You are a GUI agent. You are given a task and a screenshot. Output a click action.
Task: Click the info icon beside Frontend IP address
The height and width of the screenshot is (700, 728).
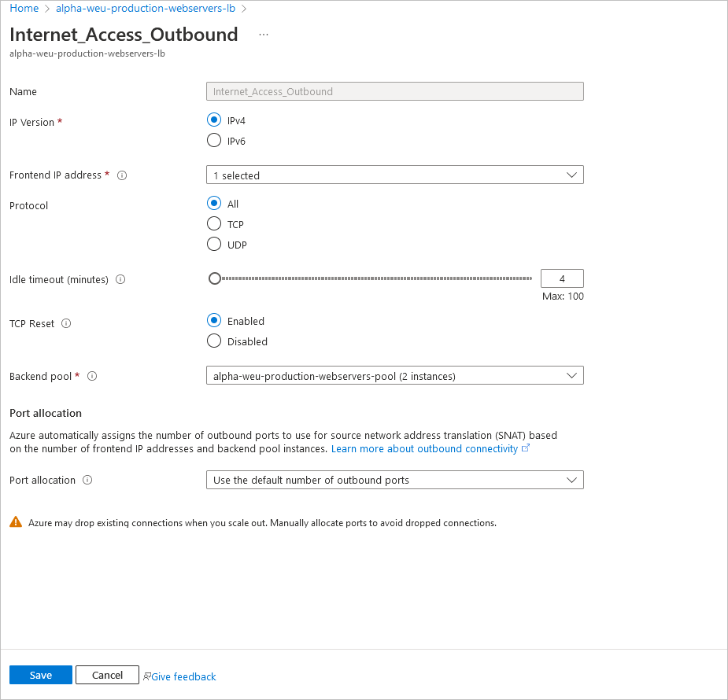tap(122, 175)
